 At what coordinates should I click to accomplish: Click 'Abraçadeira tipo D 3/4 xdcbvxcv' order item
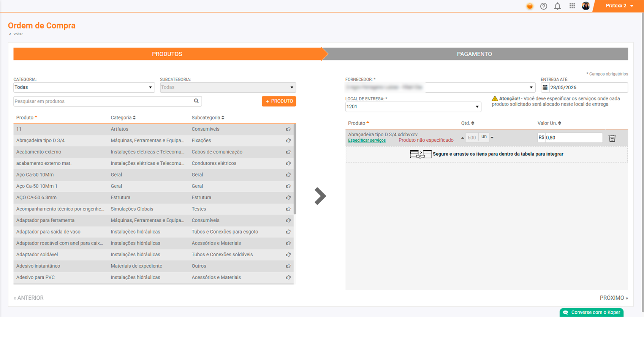click(x=383, y=134)
